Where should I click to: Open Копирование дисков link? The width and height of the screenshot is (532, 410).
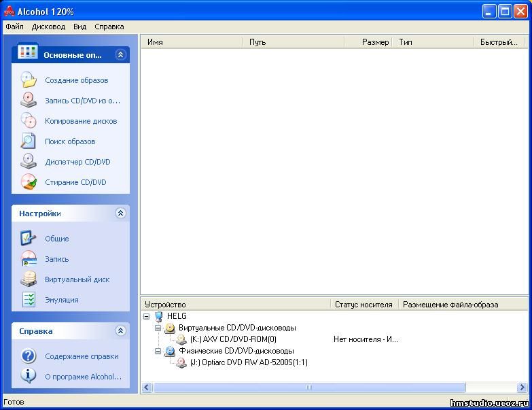pos(81,121)
